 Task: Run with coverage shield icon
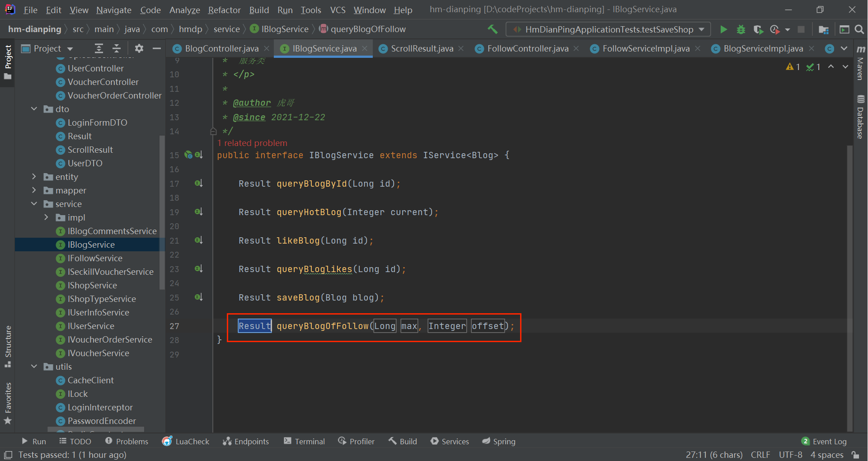(758, 29)
